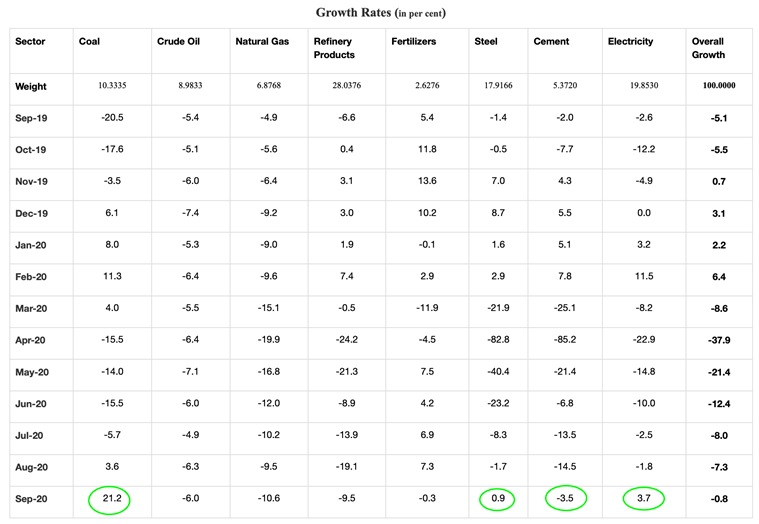The image size is (759, 524).
Task: Select the Crude Oil column header
Action: [x=179, y=42]
